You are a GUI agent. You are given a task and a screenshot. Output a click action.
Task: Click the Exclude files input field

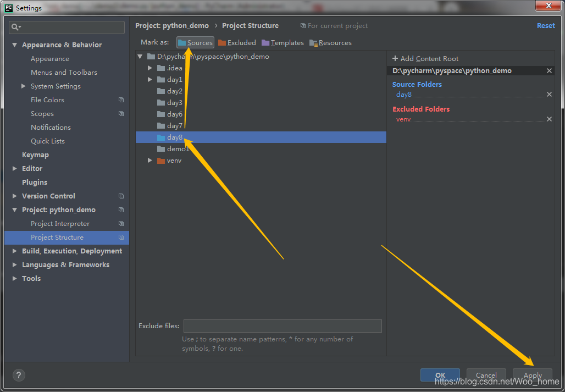[282, 325]
